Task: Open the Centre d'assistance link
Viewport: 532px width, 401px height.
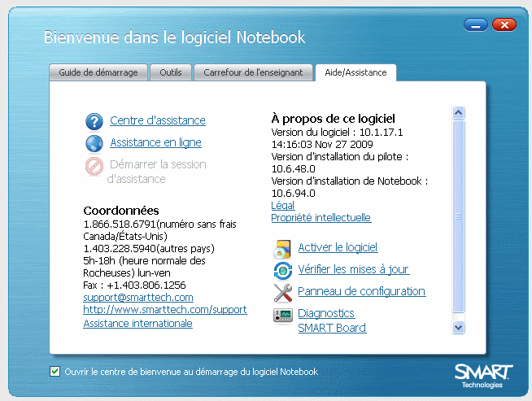Action: pos(158,120)
